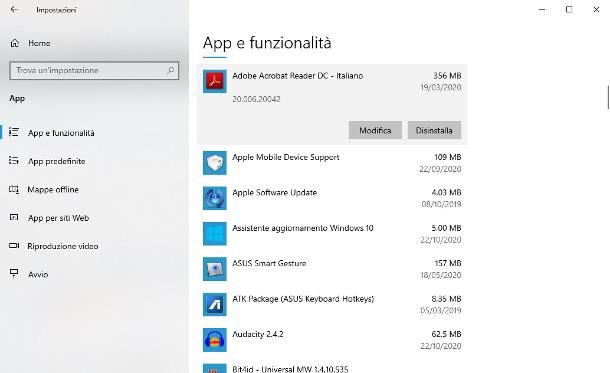Viewport: 610px width, 373px height.
Task: Click the Apple Software Update icon
Action: click(x=215, y=198)
